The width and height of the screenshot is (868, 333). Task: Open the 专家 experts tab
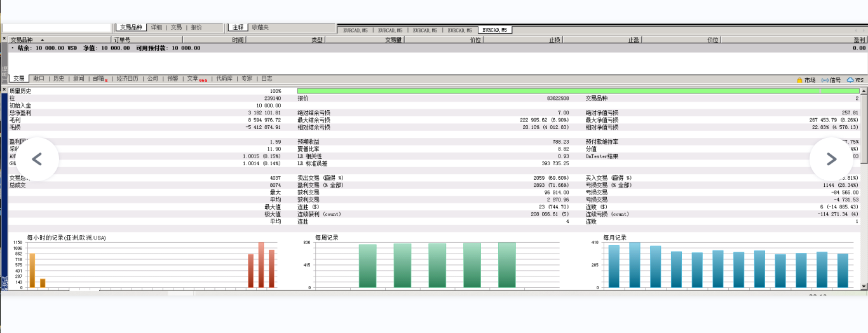[247, 79]
